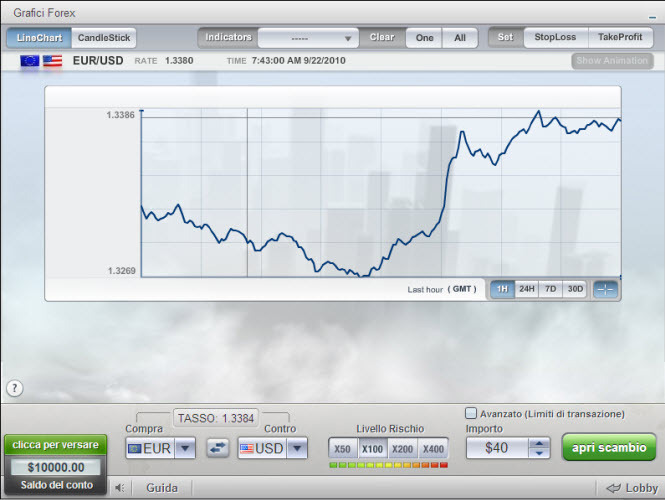The width and height of the screenshot is (665, 500).
Task: Open the Guida help link
Action: click(162, 488)
